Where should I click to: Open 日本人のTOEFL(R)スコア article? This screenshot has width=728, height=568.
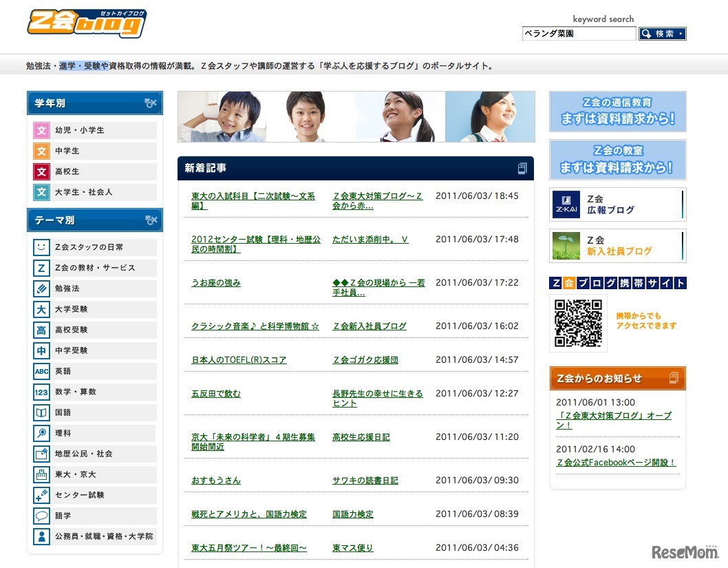tap(239, 360)
